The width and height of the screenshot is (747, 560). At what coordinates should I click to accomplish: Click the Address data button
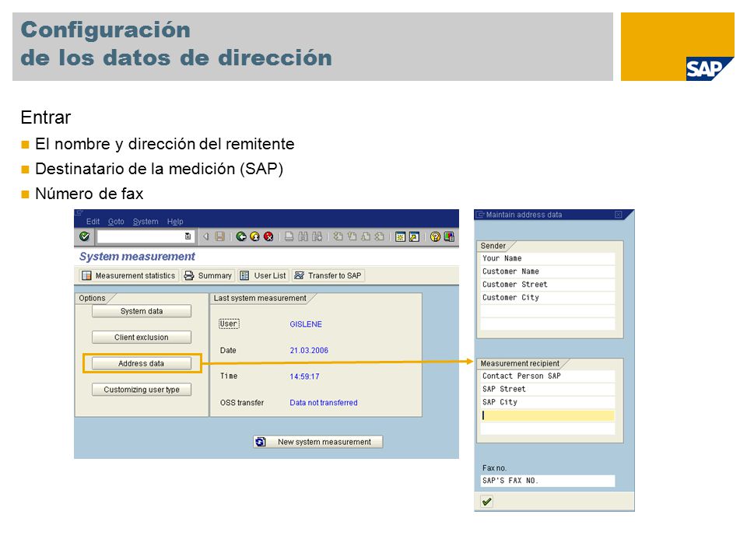pos(142,363)
